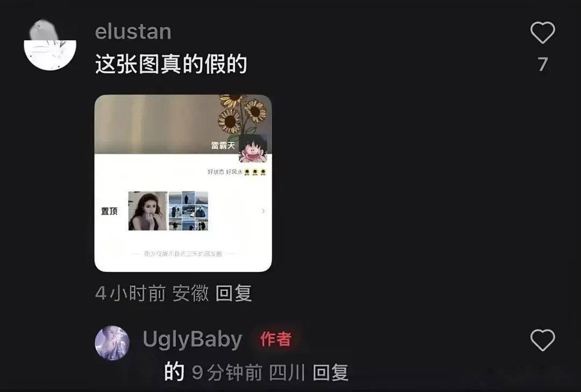Click the name 雷霸天 in the image
This screenshot has height=392, width=581.
coord(223,146)
